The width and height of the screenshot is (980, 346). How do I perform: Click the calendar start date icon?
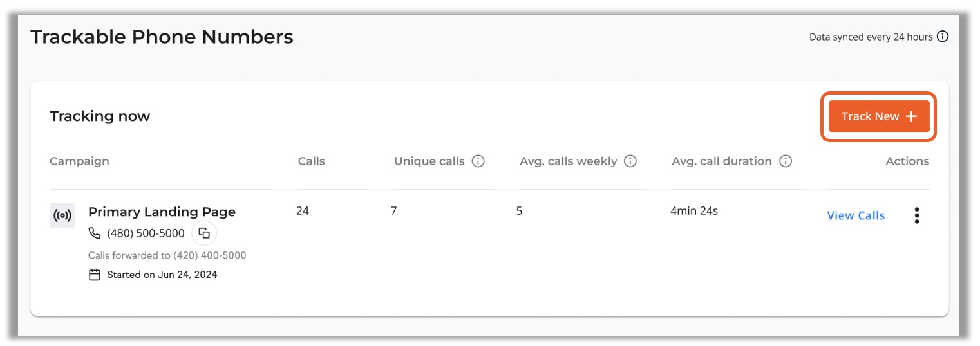click(95, 275)
